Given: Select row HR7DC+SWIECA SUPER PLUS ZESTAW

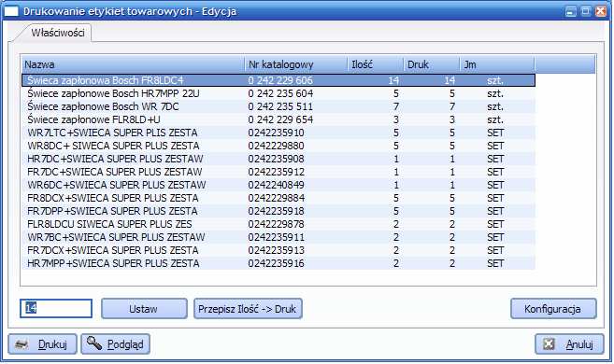Looking at the screenshot, I should pyautogui.click(x=278, y=159).
